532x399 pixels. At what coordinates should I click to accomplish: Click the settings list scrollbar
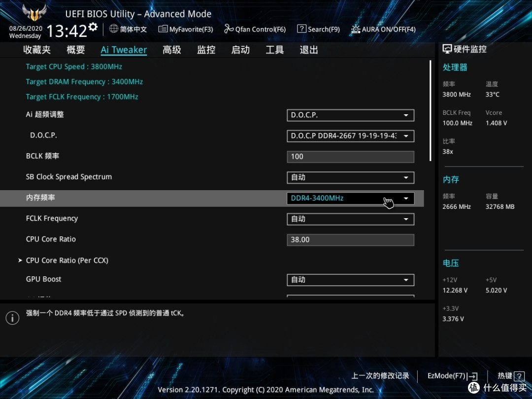point(430,111)
